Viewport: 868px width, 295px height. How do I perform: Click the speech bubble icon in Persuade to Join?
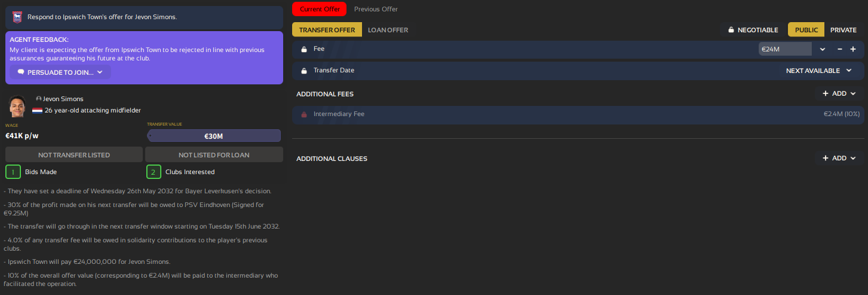(21, 72)
